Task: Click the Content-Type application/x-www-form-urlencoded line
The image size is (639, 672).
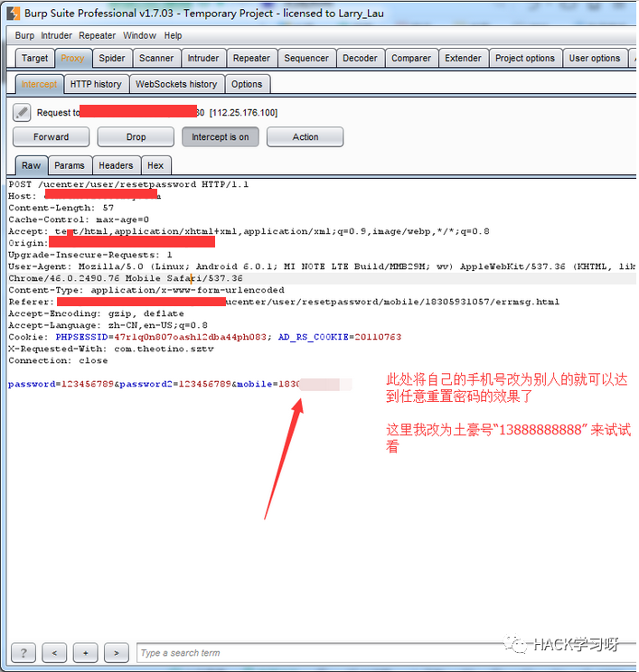Action: (x=146, y=290)
